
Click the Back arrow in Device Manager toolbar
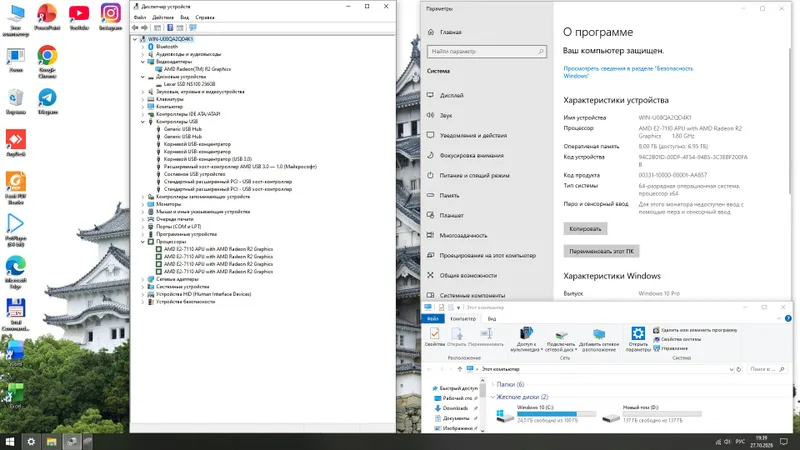pos(135,28)
